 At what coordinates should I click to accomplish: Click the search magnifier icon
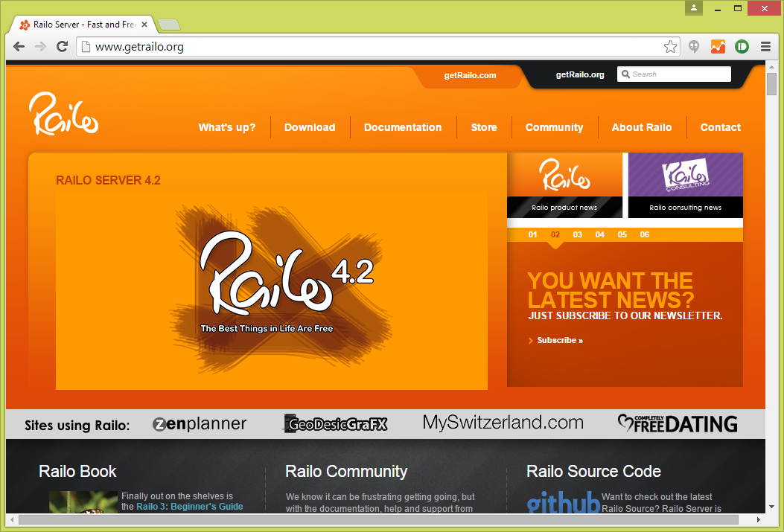625,74
